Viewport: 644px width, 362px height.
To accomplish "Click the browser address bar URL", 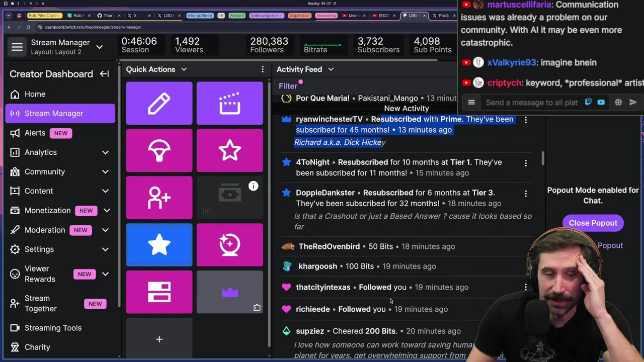I will [93, 27].
